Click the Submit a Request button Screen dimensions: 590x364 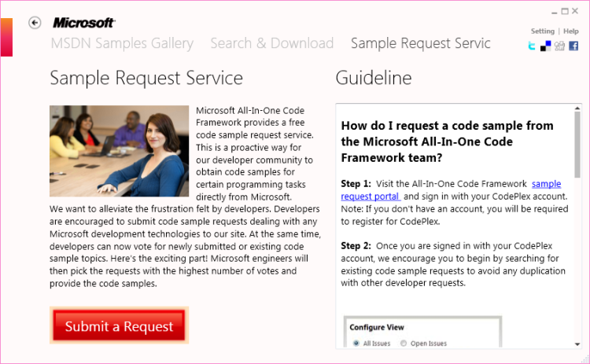tap(119, 325)
